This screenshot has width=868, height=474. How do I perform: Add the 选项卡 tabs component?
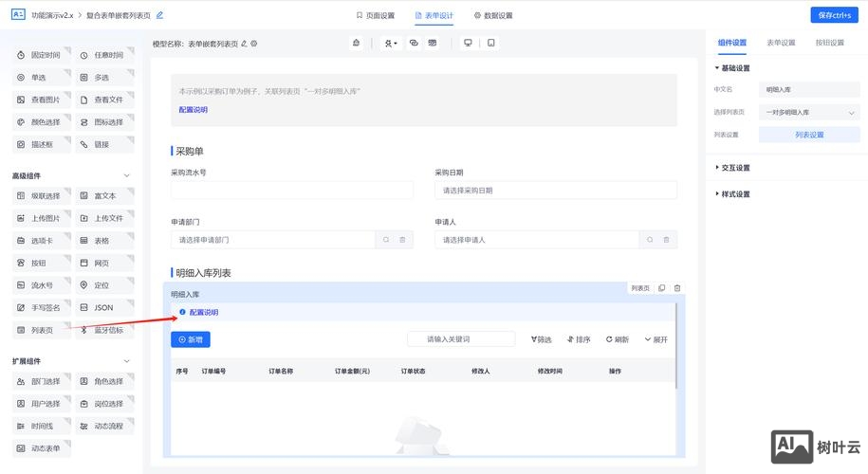(x=42, y=241)
